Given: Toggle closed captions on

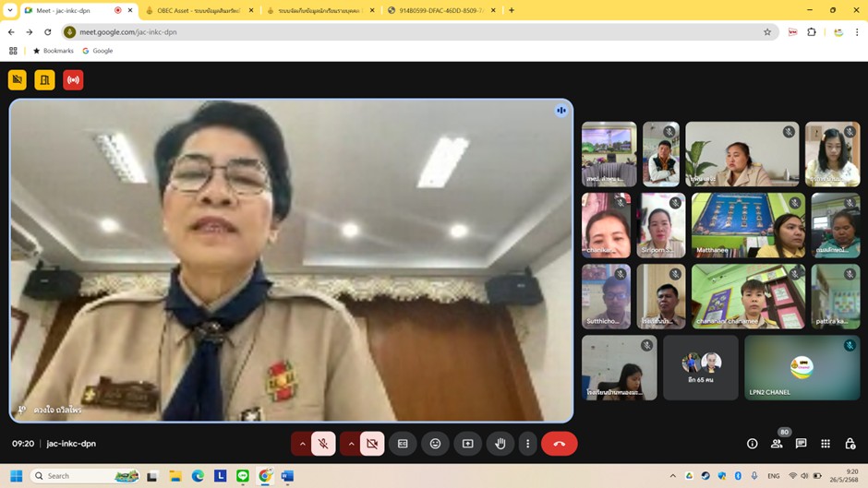Looking at the screenshot, I should [403, 444].
